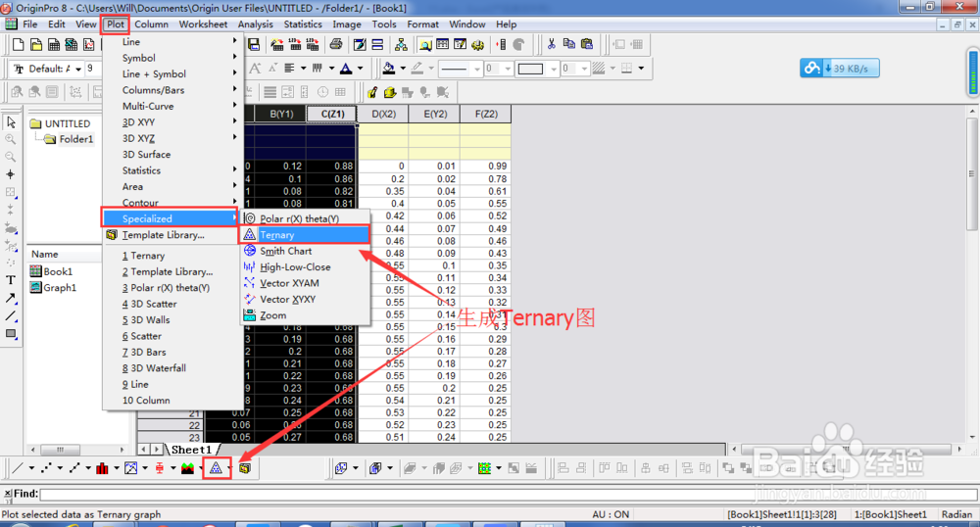Select the 3D Surface menu entry

173,154
